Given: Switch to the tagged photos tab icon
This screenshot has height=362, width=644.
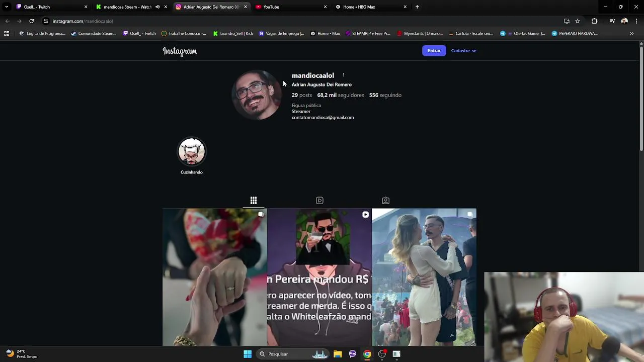Looking at the screenshot, I should coord(385,200).
